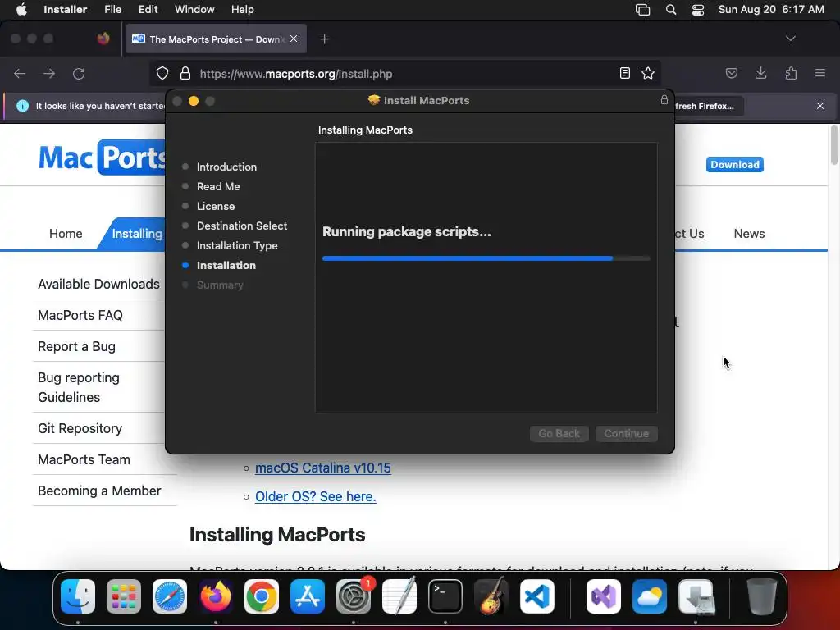
Task: Open a new Firefox tab
Action: coord(325,39)
